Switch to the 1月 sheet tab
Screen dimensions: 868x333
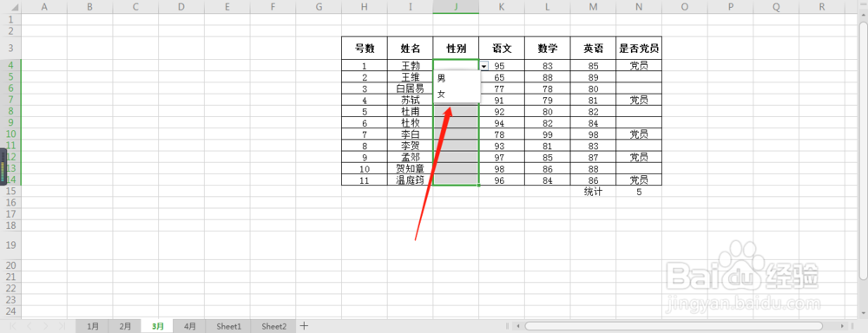click(x=94, y=326)
